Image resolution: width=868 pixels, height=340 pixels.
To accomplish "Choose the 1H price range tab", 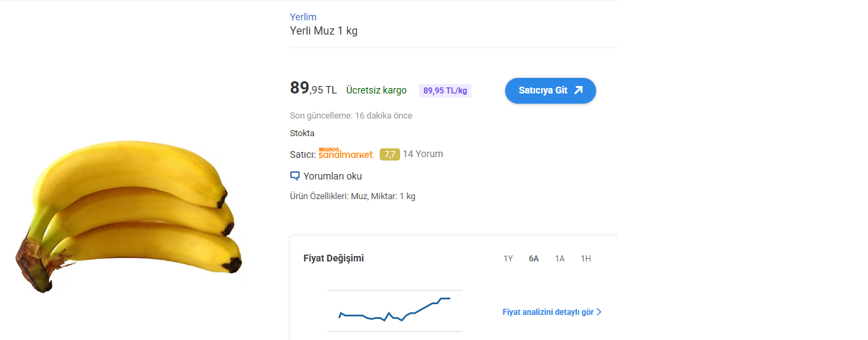I will (x=586, y=259).
